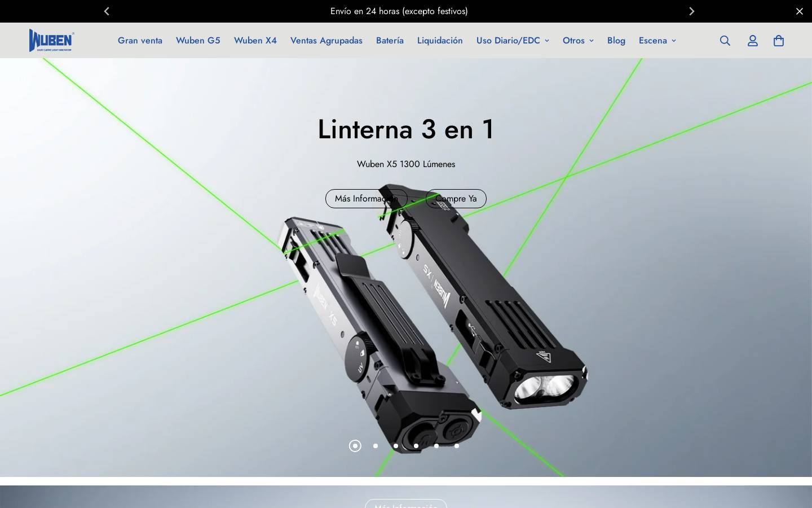
Task: Expand the Otros dropdown menu
Action: tap(578, 41)
